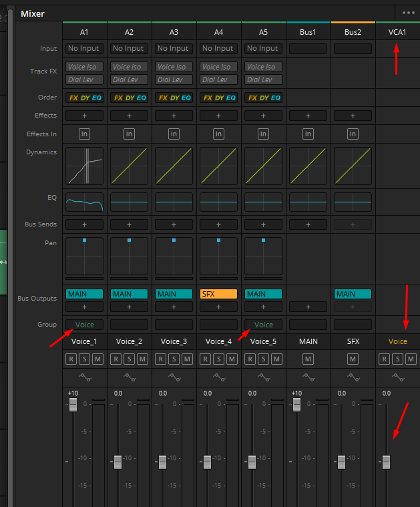
Task: Add a bus output below A4 SFX
Action: tap(218, 307)
